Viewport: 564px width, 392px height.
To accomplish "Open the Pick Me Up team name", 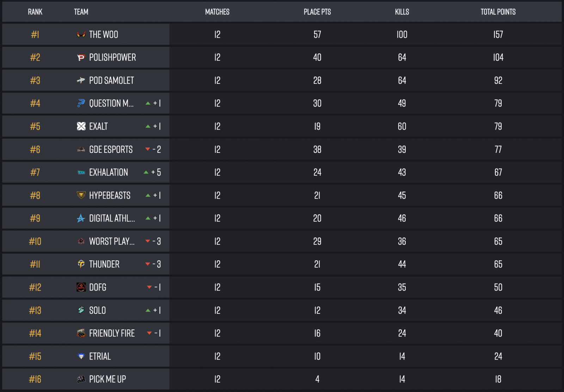I will click(x=108, y=379).
